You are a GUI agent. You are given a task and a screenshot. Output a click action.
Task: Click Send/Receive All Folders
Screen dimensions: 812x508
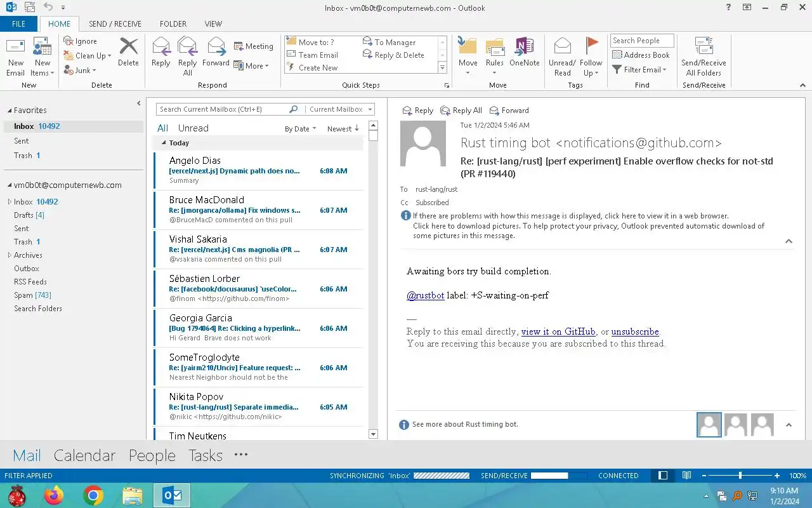(704, 57)
